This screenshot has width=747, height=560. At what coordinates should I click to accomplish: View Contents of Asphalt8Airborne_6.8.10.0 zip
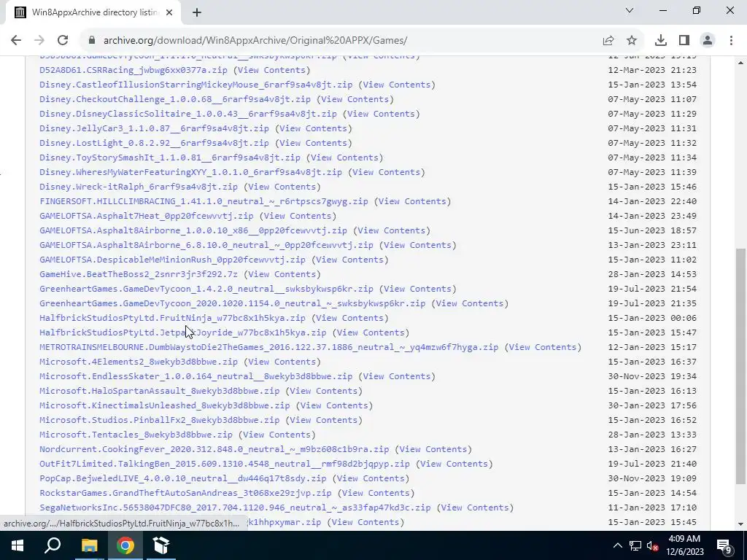[x=418, y=245]
